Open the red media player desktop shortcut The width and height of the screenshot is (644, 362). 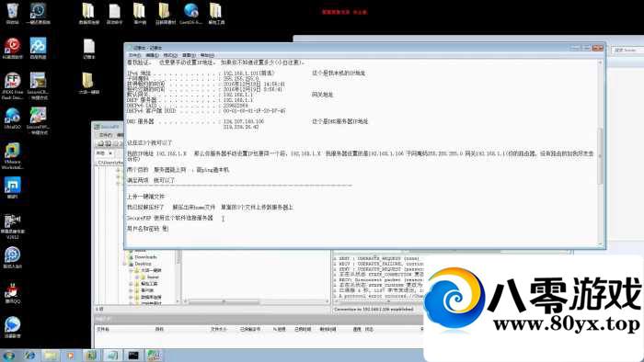tap(12, 48)
